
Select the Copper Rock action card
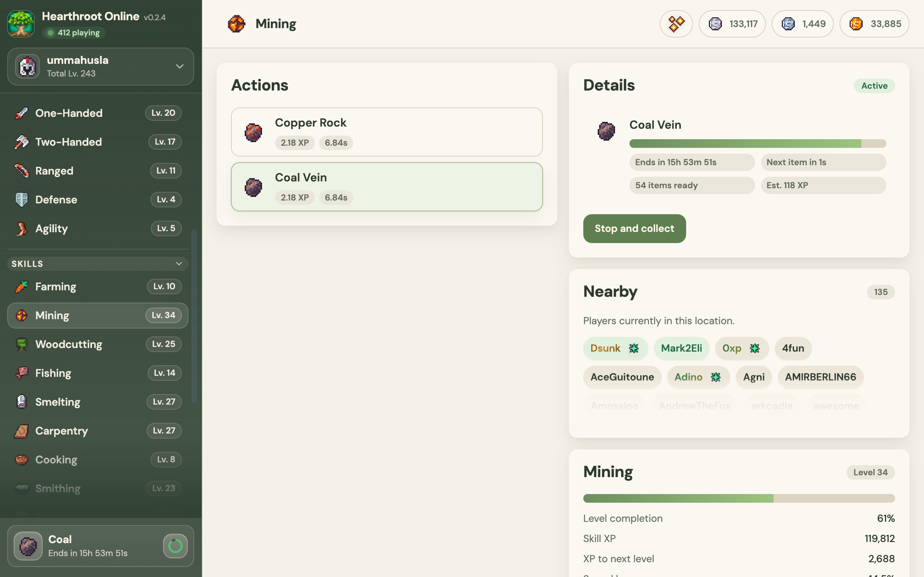[x=387, y=132]
